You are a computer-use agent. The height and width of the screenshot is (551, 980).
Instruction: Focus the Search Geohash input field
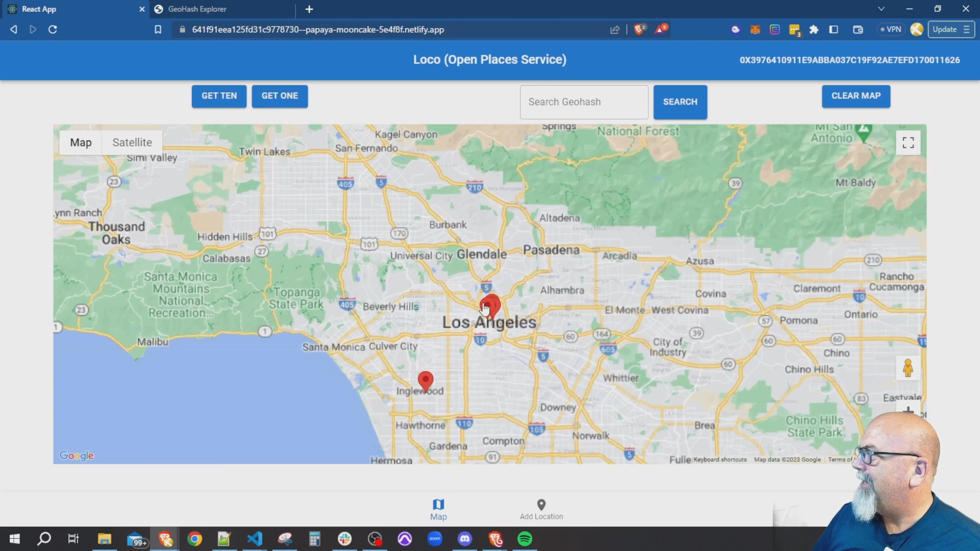click(x=584, y=102)
